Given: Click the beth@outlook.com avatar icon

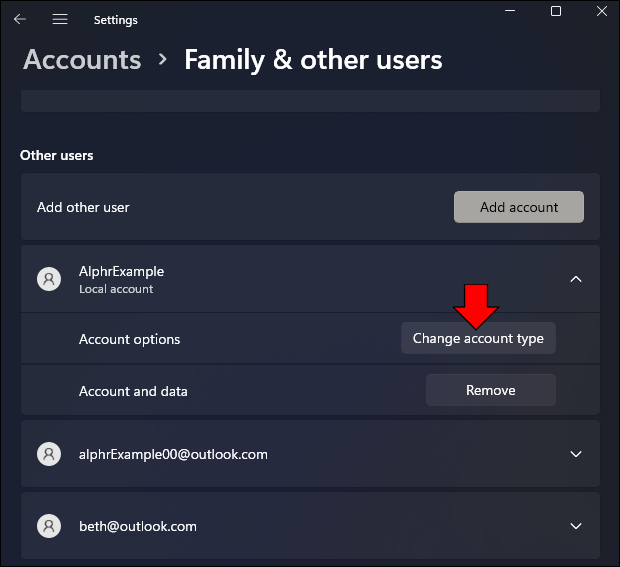Looking at the screenshot, I should point(49,526).
